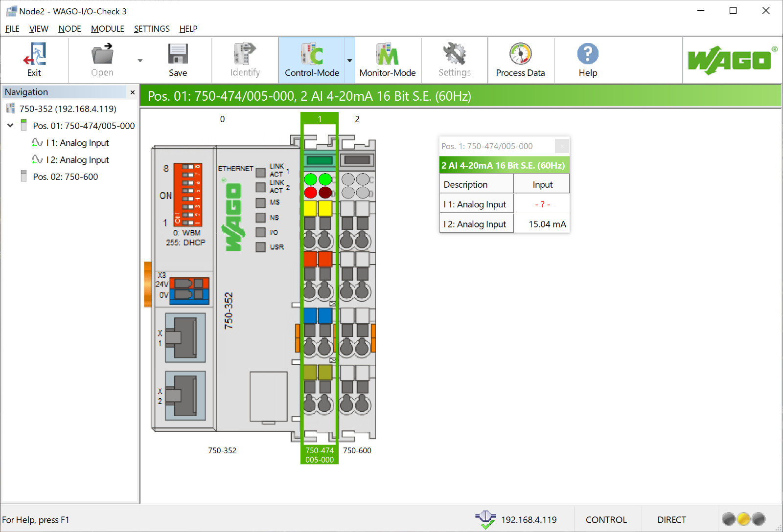Click position number 1 above the module

tap(320, 119)
